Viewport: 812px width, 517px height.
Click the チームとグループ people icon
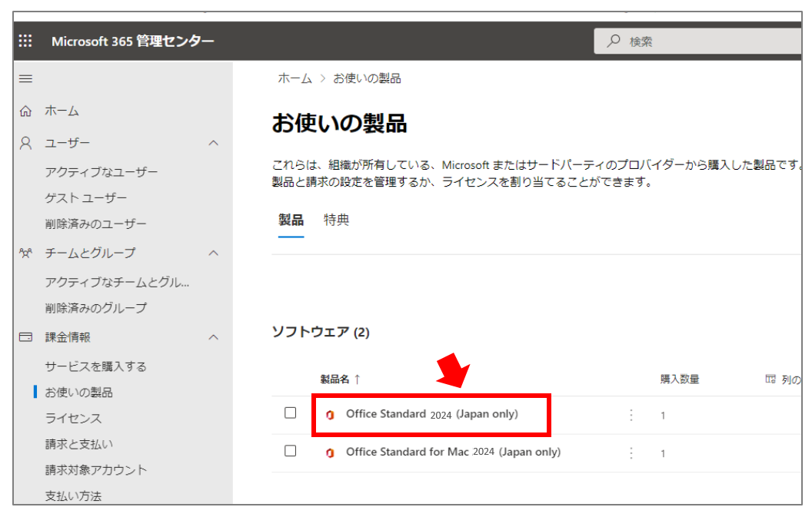click(x=26, y=253)
